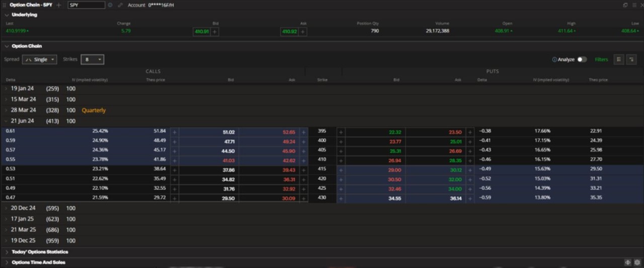Expand Today' Options Statistics section
644x268 pixels.
pos(7,252)
